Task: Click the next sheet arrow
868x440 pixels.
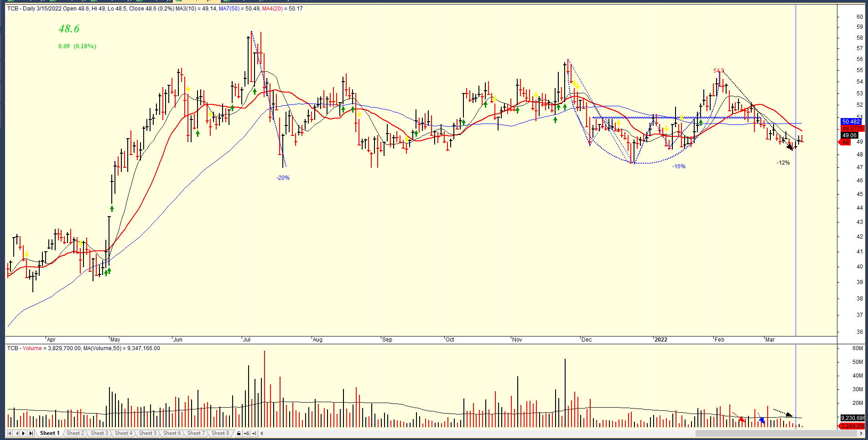Action: (x=24, y=433)
